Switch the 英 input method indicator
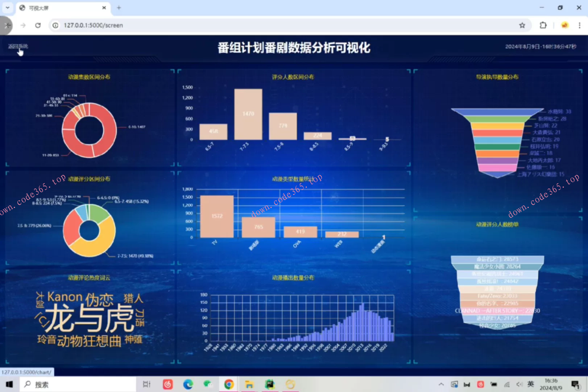Image resolution: width=588 pixels, height=392 pixels. pos(531,384)
